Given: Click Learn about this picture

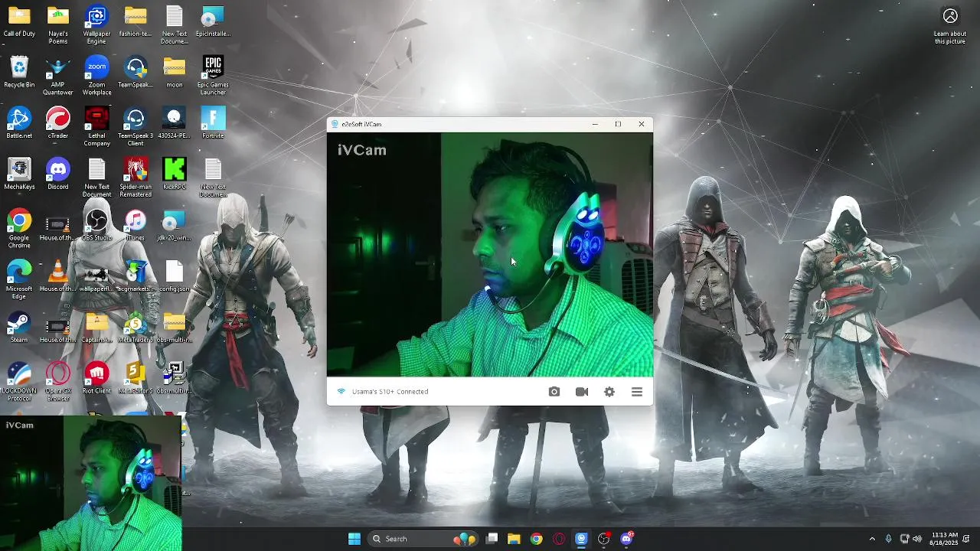Looking at the screenshot, I should click(950, 26).
